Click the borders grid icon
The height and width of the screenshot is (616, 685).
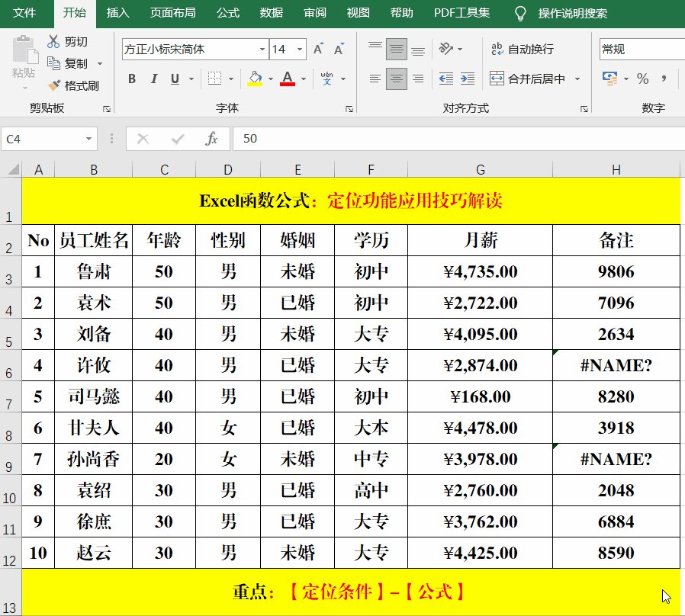tap(214, 79)
